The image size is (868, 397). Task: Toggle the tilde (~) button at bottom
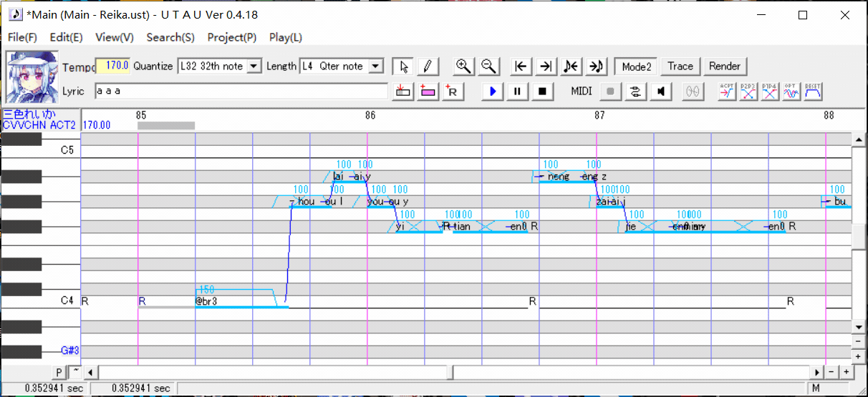click(x=74, y=372)
